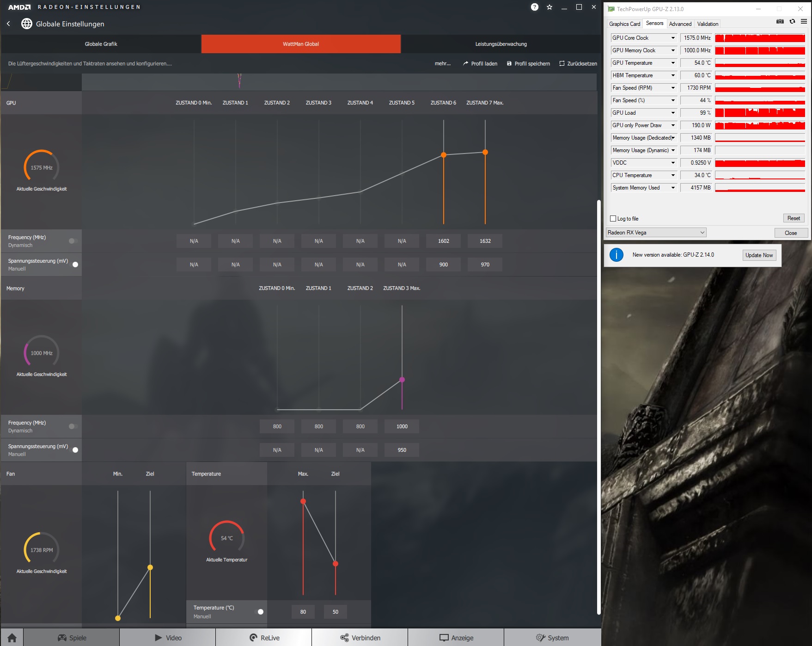This screenshot has width=812, height=646.
Task: Open Memory Usage (Dynamic) sensor dropdown
Action: click(673, 150)
